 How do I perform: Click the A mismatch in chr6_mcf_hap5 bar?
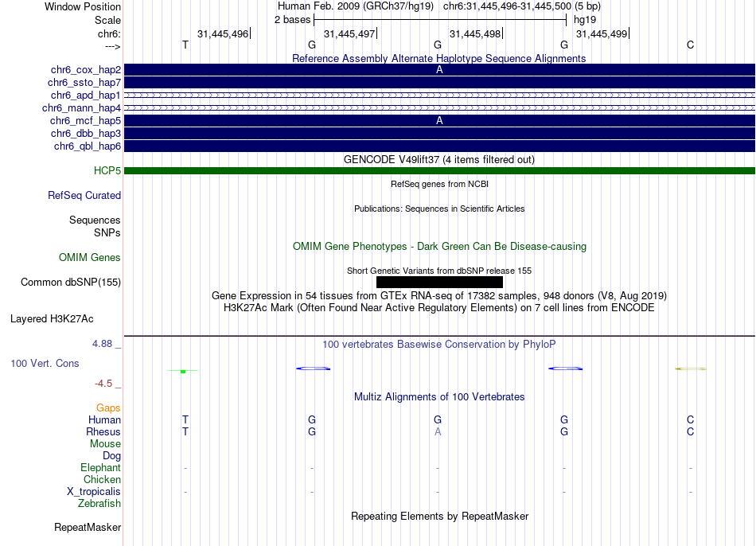coord(439,121)
